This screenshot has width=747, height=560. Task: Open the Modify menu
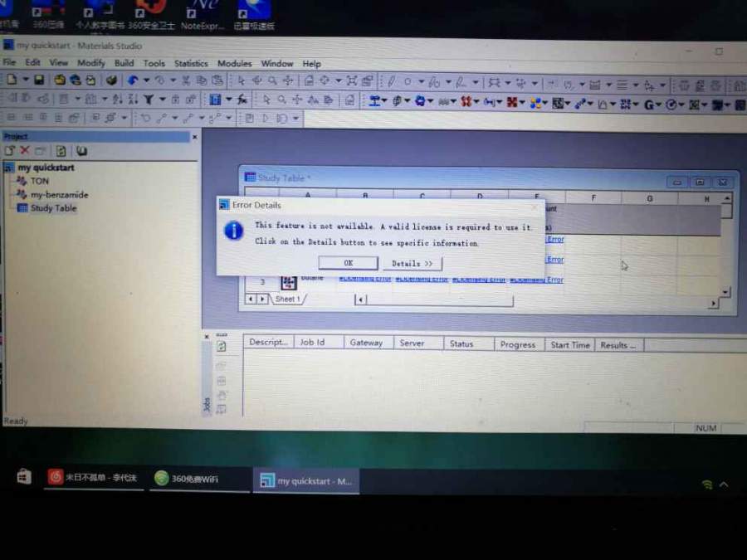[x=91, y=63]
